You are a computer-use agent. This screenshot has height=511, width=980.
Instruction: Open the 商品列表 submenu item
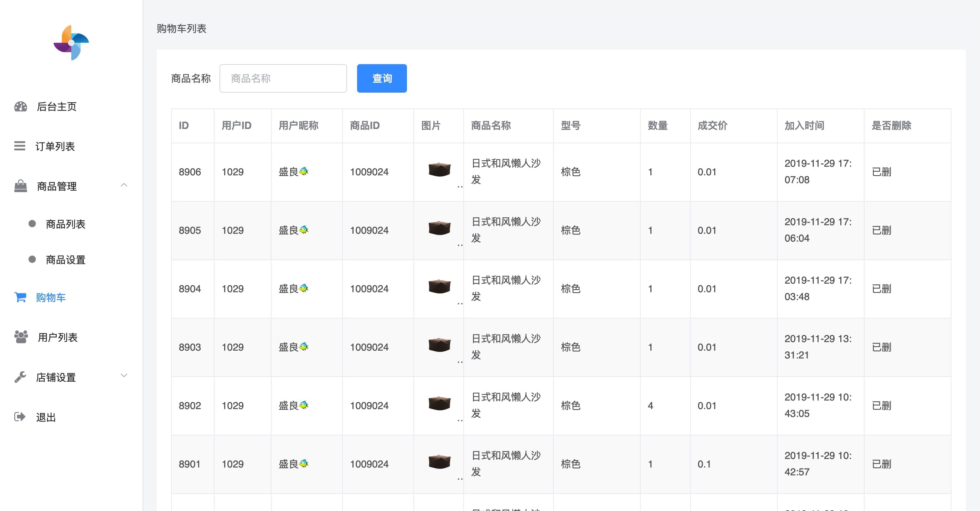[66, 224]
